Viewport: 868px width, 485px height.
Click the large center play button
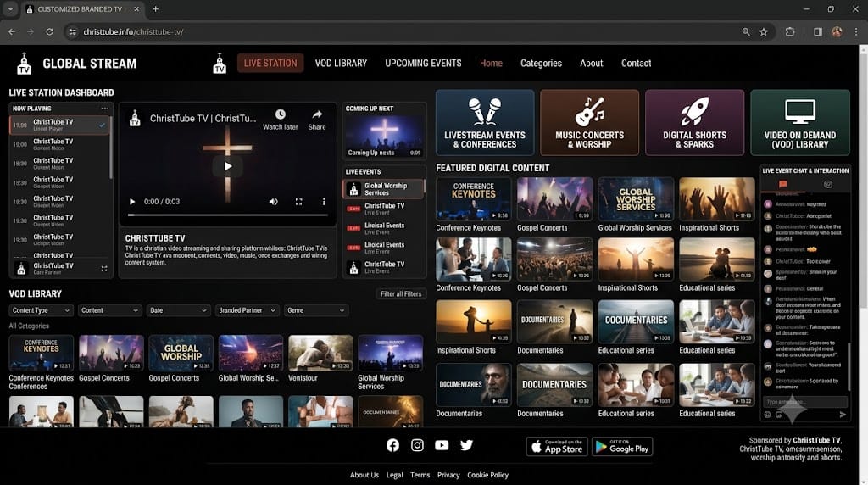(227, 166)
